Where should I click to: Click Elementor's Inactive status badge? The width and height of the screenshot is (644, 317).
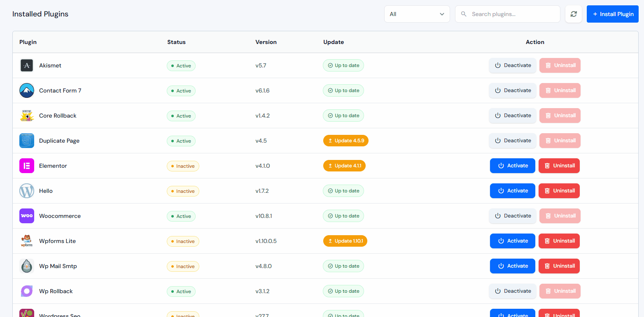(183, 166)
